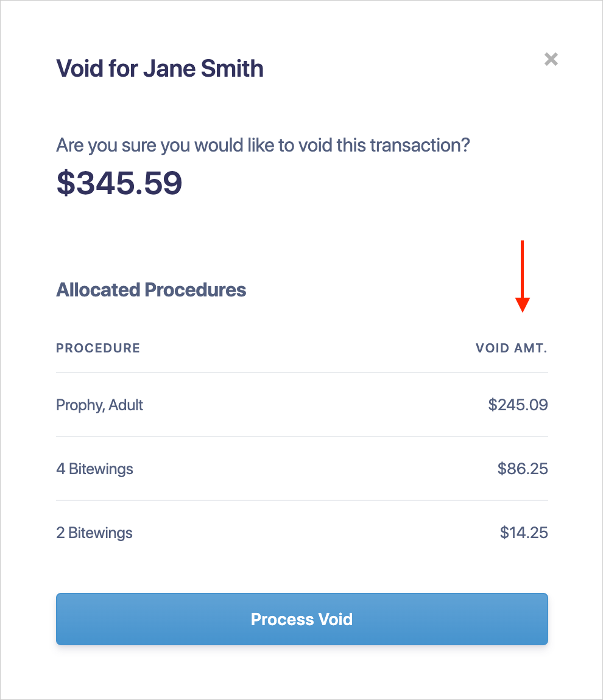Click the $86.25 void amount
The image size is (603, 700).
pos(523,468)
